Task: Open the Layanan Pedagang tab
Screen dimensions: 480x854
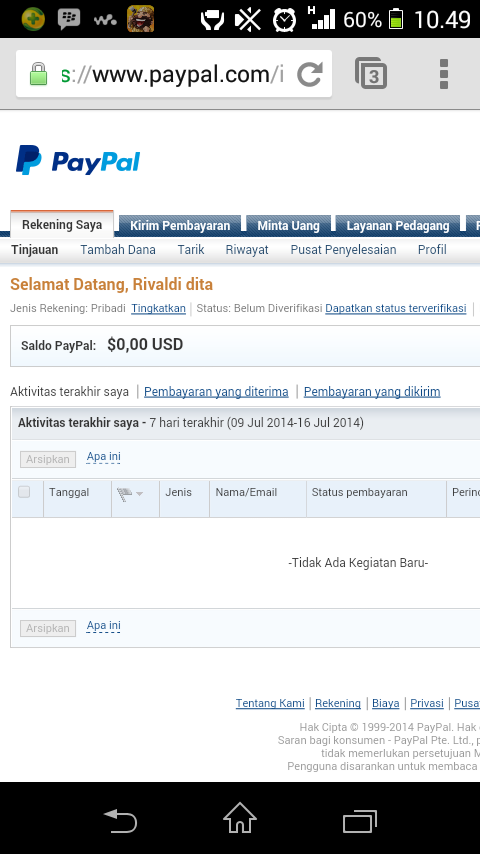Action: 398,225
